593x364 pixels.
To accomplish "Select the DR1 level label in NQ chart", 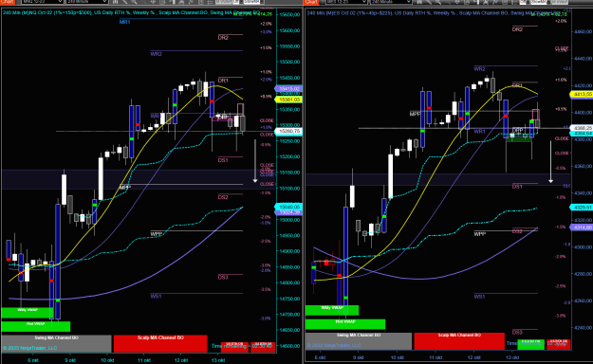I will tap(223, 81).
